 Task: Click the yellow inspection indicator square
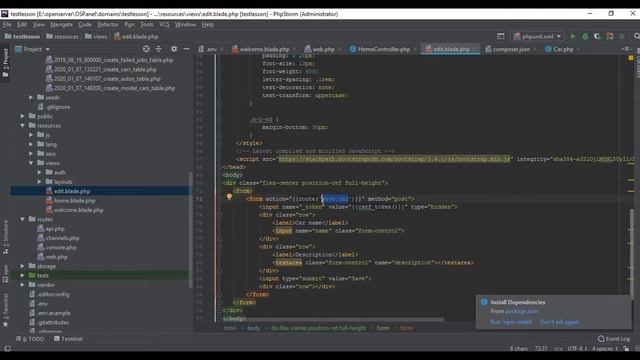click(631, 58)
